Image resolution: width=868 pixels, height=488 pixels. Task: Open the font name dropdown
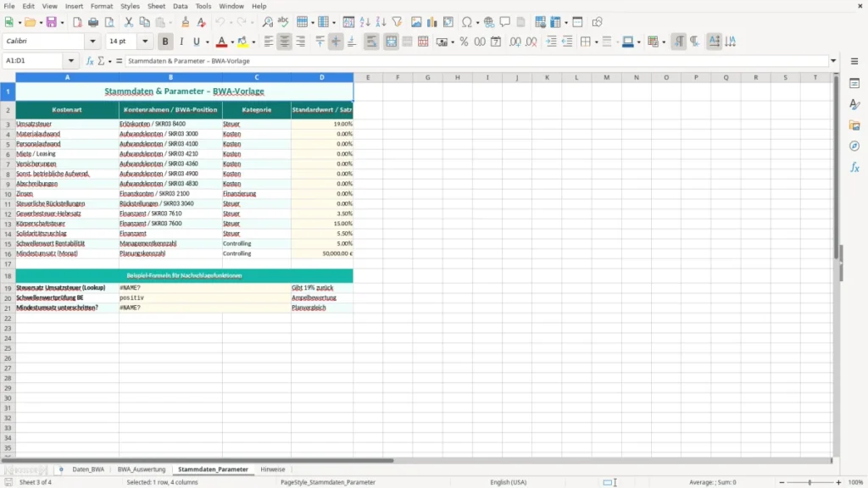pos(92,41)
